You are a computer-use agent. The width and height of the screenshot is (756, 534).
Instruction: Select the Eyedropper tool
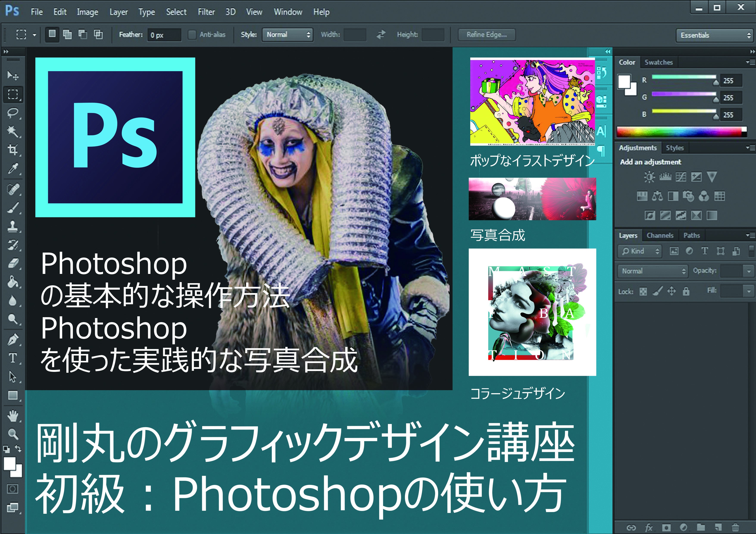click(x=13, y=168)
